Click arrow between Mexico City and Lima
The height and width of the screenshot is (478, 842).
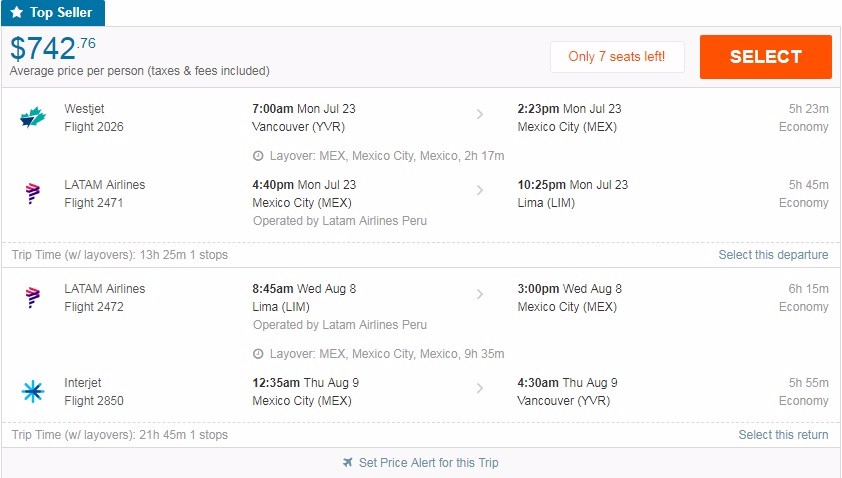click(x=480, y=191)
